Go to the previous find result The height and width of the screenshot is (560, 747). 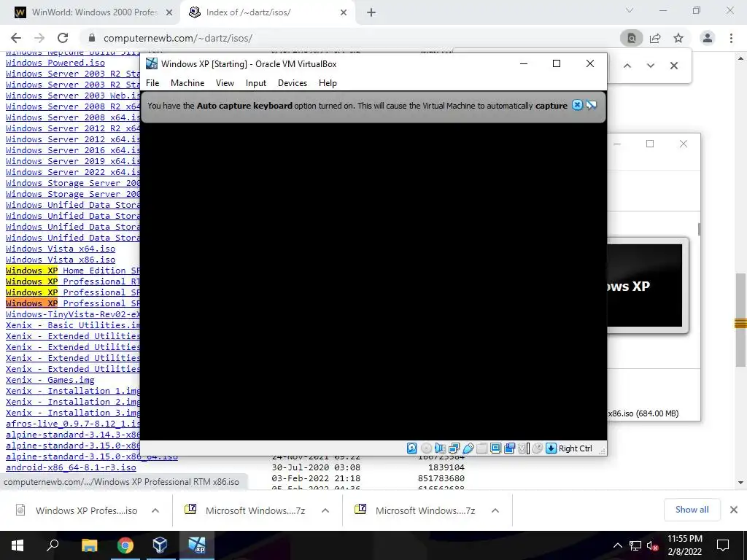(627, 66)
